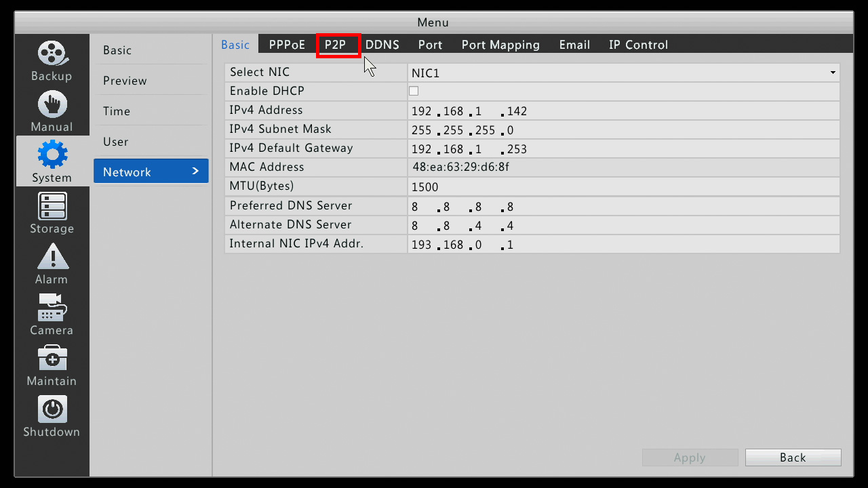This screenshot has height=488, width=868.
Task: Open the Email tab
Action: pyautogui.click(x=574, y=45)
